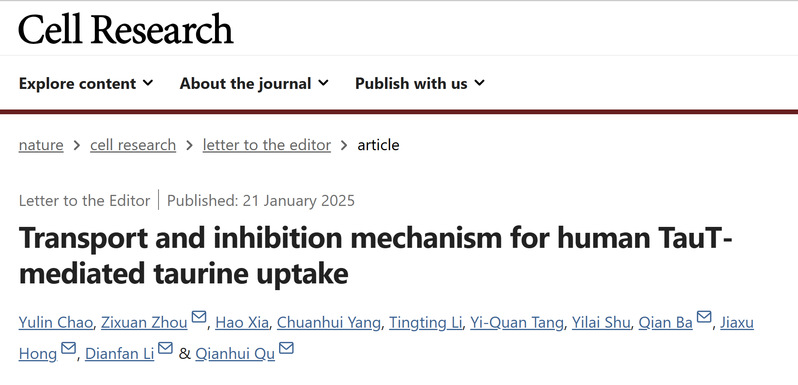798x385 pixels.
Task: Select letter to the editor breadcrumb
Action: (x=267, y=145)
